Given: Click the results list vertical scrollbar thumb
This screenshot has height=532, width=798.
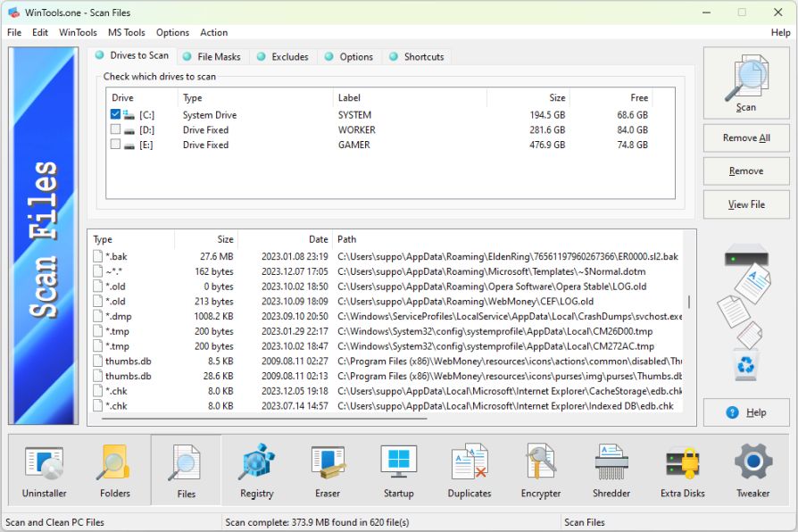Looking at the screenshot, I should tap(689, 302).
